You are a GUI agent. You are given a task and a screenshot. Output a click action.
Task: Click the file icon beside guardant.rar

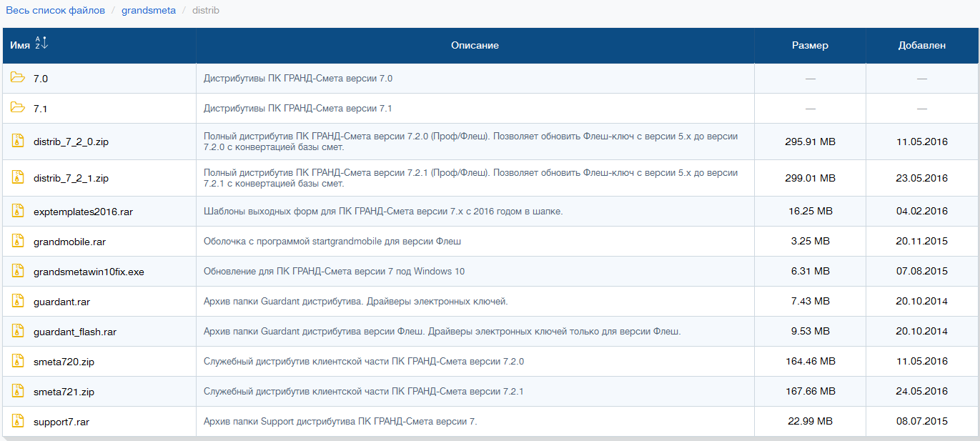click(18, 301)
